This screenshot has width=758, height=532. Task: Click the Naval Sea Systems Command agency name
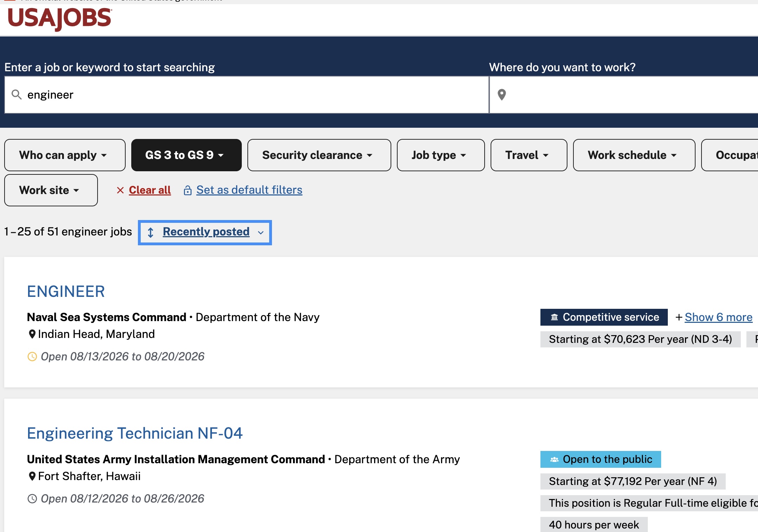107,317
